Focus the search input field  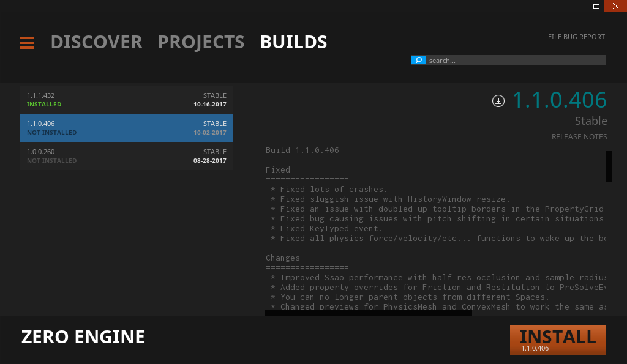(516, 60)
